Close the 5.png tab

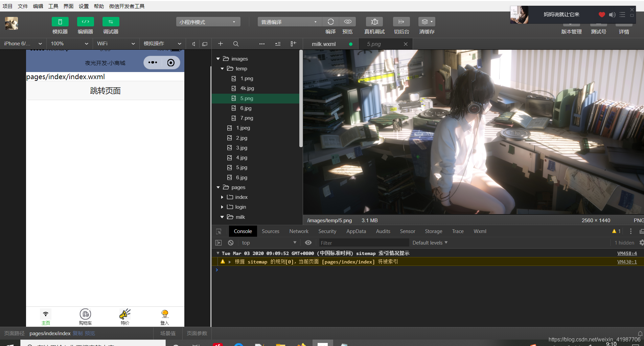coord(406,44)
